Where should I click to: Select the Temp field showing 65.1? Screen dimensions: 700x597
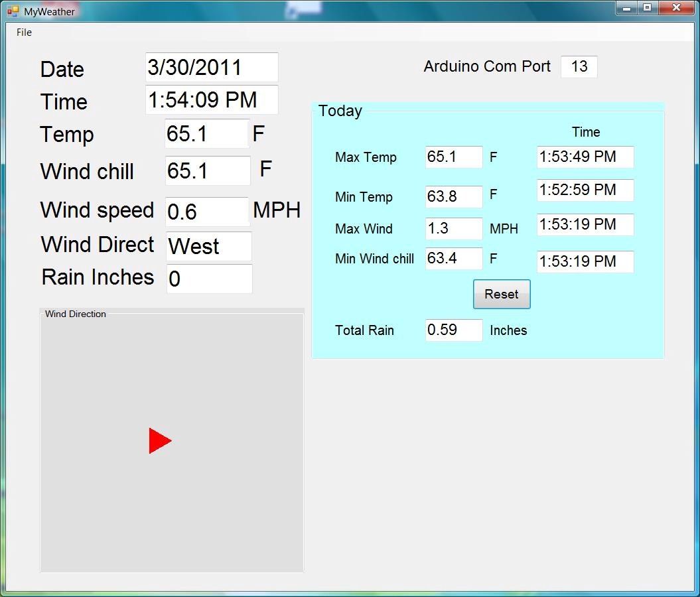pos(206,133)
